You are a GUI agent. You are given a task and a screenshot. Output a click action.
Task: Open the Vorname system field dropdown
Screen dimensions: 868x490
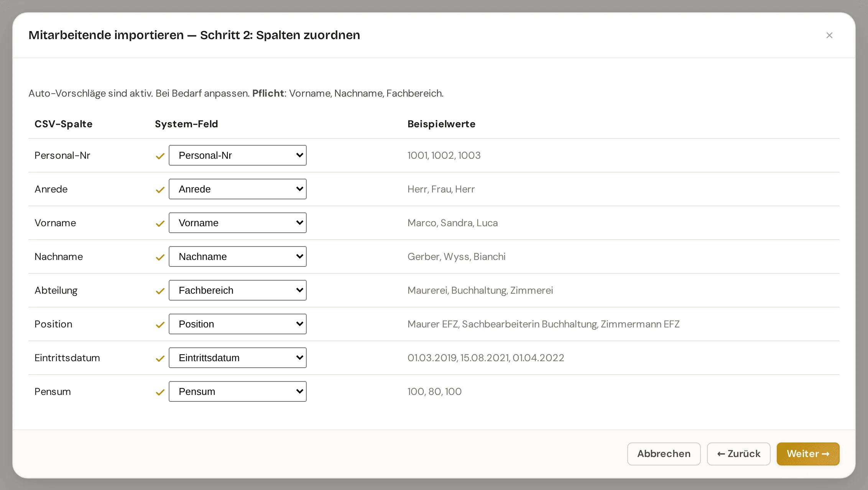click(x=238, y=223)
